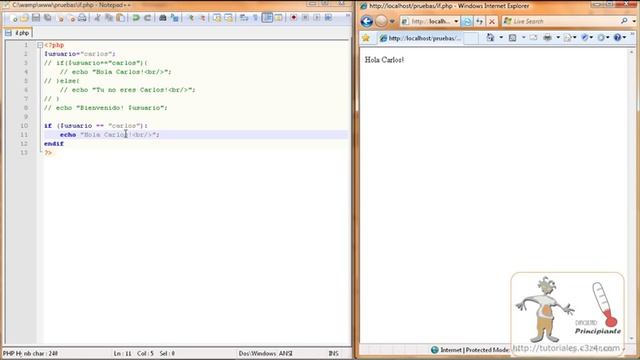Toggle synchronized horizontal scrolling icon
The width and height of the screenshot is (640, 360).
pos(228,18)
